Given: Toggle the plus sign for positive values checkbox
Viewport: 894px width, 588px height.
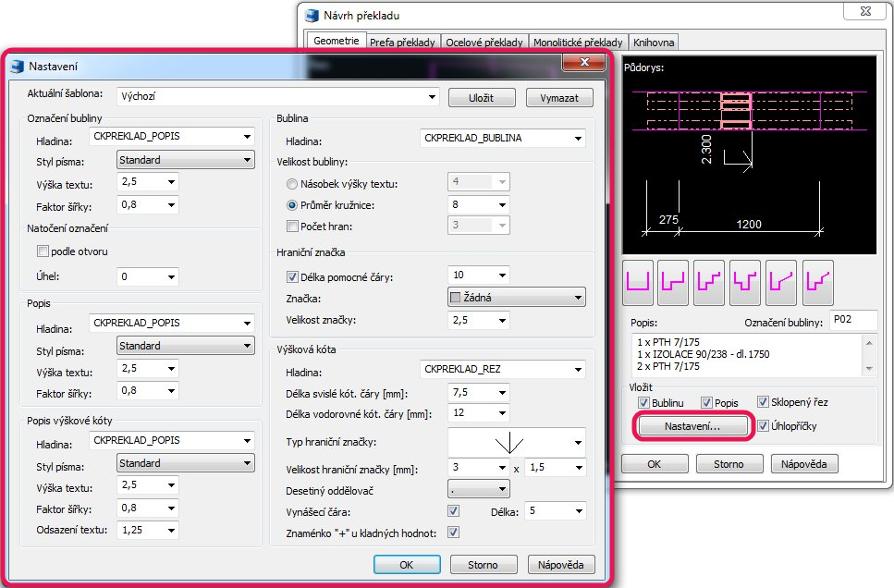Looking at the screenshot, I should click(453, 533).
